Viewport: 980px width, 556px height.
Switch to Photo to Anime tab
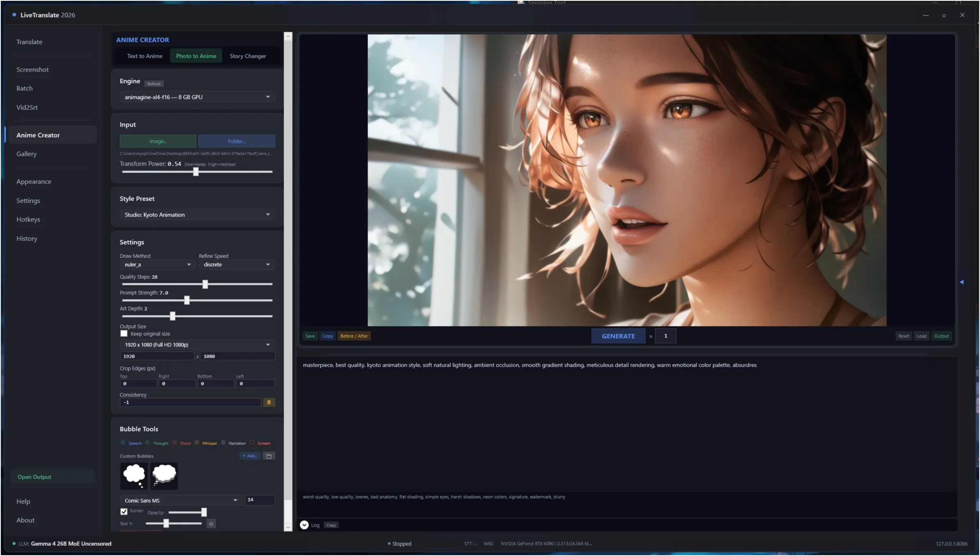[x=196, y=56]
